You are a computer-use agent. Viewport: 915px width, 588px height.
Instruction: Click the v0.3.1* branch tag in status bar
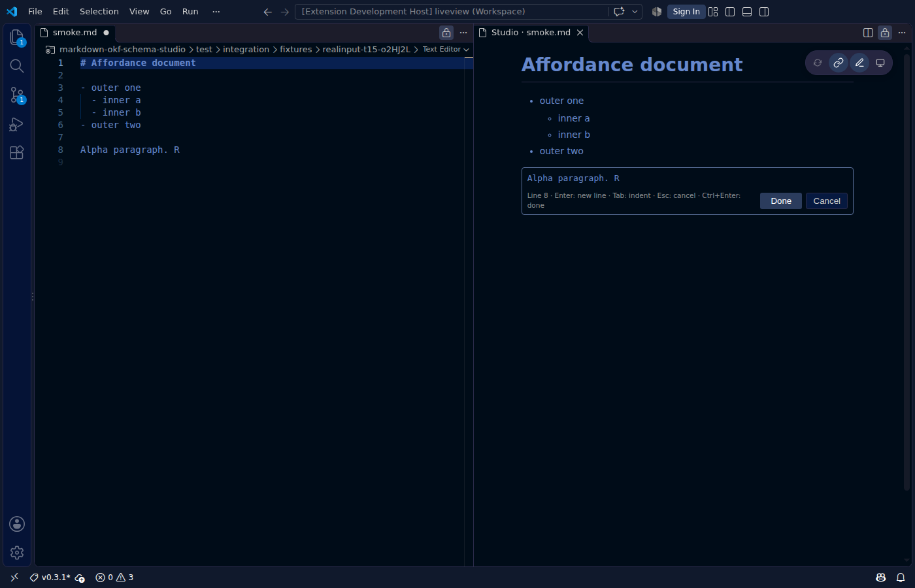tap(50, 578)
